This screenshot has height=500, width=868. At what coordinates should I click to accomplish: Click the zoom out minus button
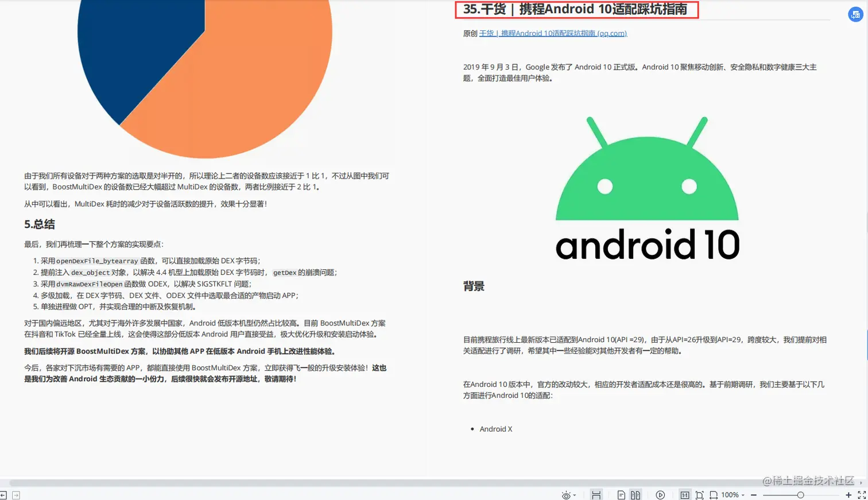click(754, 495)
